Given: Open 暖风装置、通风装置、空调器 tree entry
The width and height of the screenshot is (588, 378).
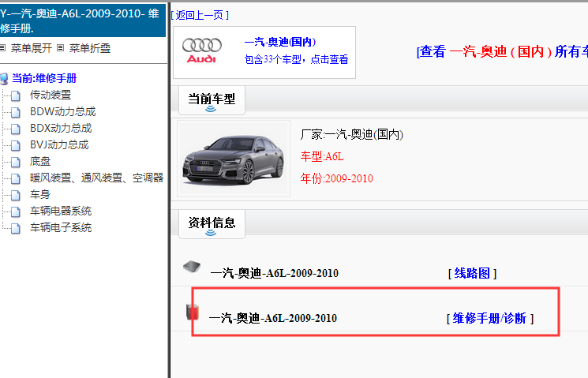Looking at the screenshot, I should point(97,178).
